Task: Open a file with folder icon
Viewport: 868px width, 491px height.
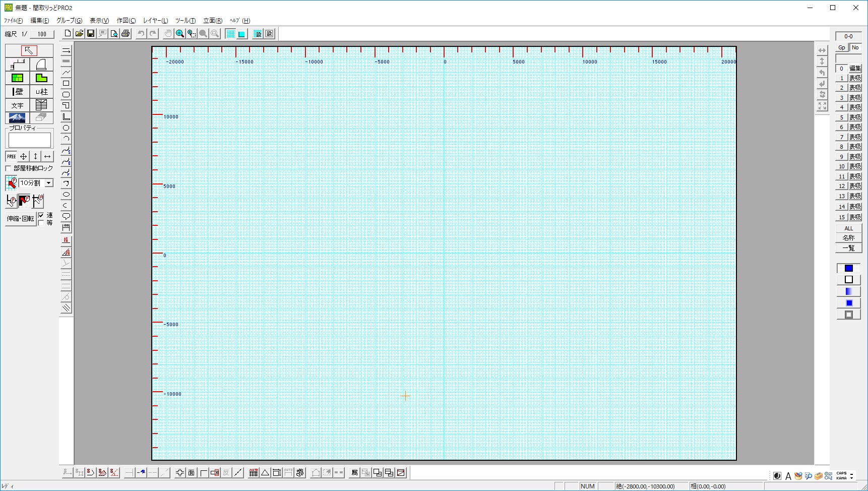Action: coord(79,34)
